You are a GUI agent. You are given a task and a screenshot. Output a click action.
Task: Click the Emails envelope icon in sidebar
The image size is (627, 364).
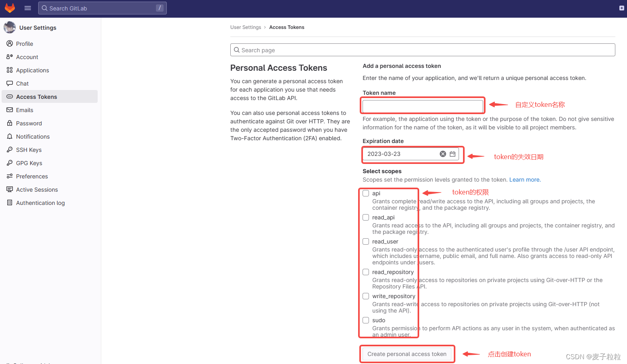point(10,110)
